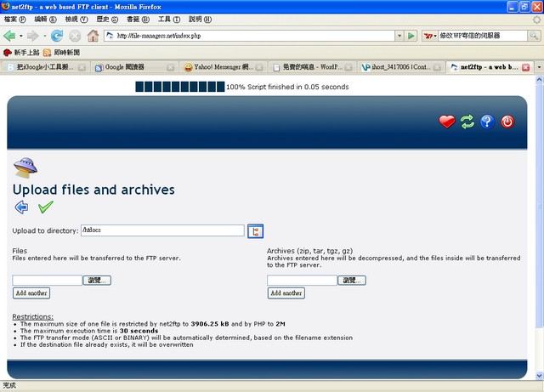Switch to the 免費的喘息 WordPress tab
The image size is (544, 392).
coord(311,67)
